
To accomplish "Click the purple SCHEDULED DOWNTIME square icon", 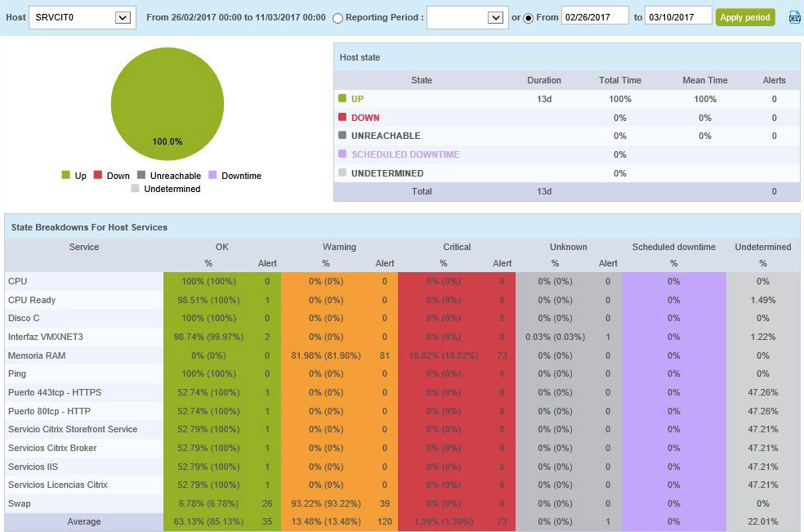I will point(342,154).
